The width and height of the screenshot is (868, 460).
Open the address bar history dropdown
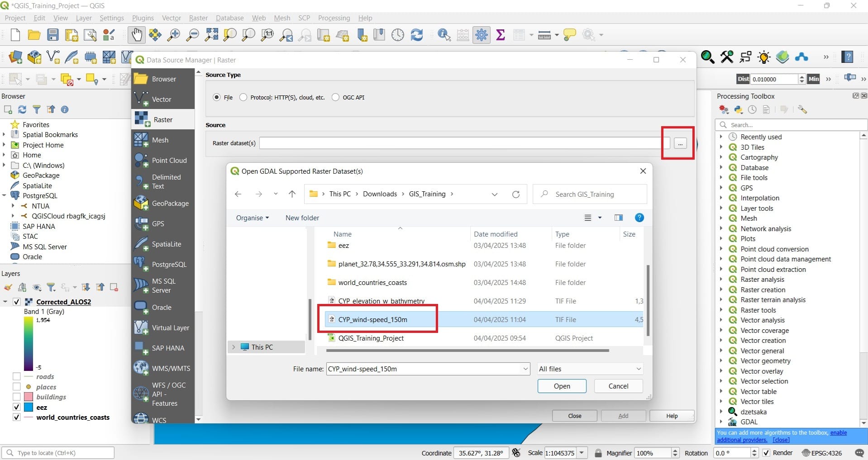[495, 194]
